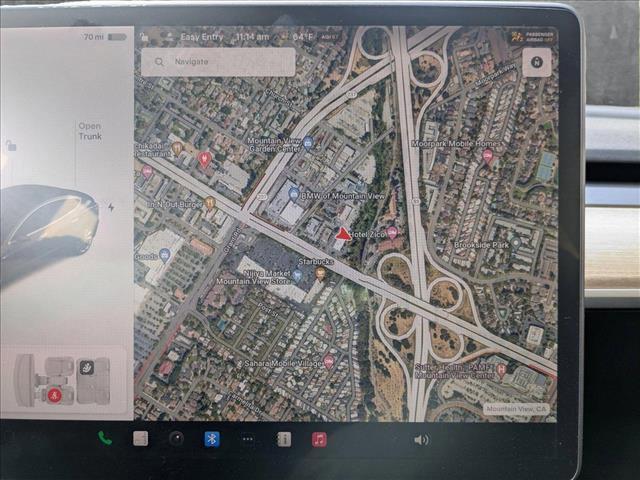Image resolution: width=640 pixels, height=480 pixels.
Task: Tap the Mountain View, CA location label
Action: pos(516,409)
